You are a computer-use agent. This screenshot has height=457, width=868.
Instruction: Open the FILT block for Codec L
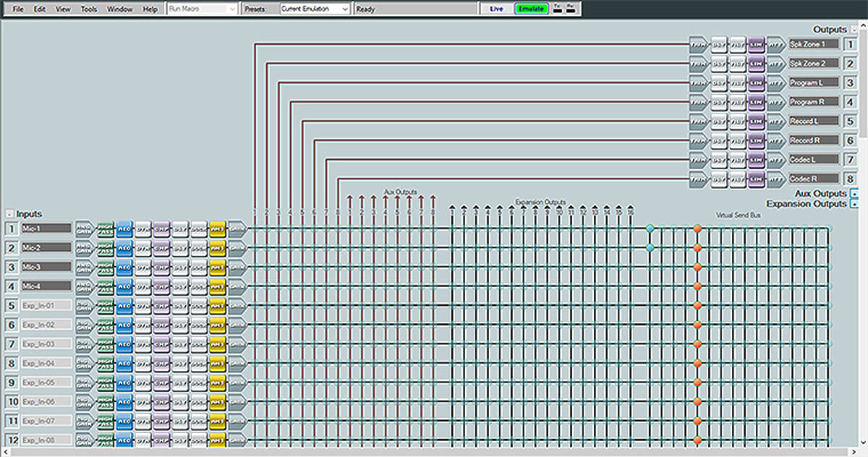737,159
